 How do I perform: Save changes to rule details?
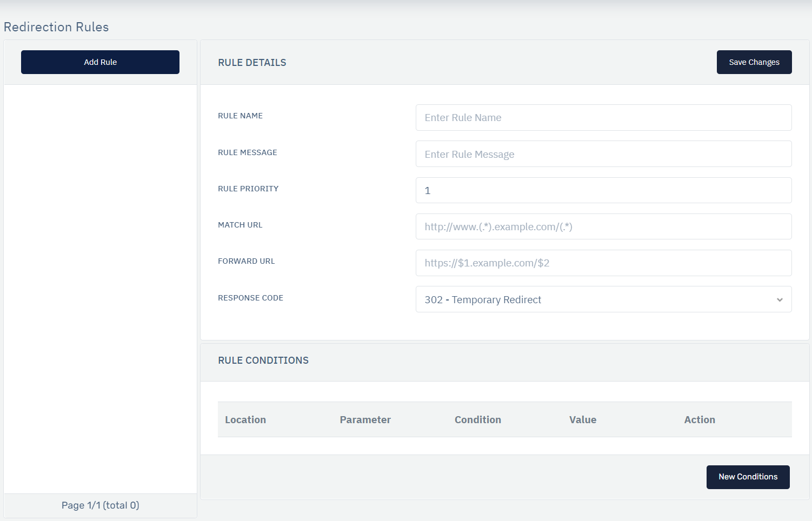(x=754, y=62)
